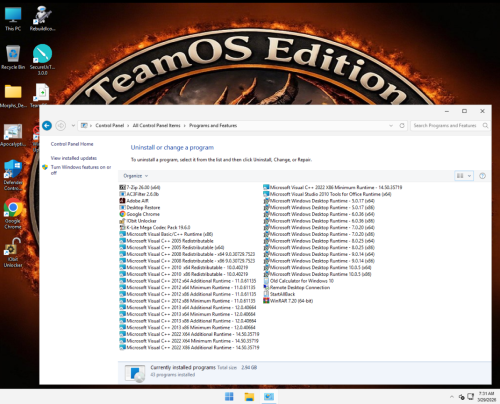Click the K-Lite Mega Codec Pack icon

pos(122,227)
